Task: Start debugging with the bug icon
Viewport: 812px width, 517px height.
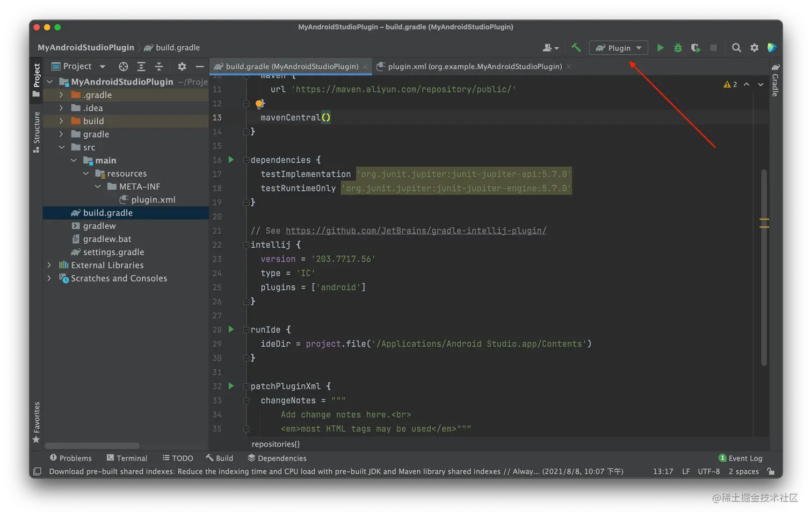Action: coord(678,48)
